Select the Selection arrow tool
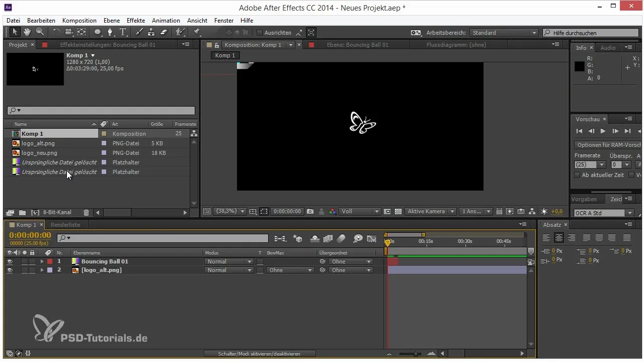 15,32
